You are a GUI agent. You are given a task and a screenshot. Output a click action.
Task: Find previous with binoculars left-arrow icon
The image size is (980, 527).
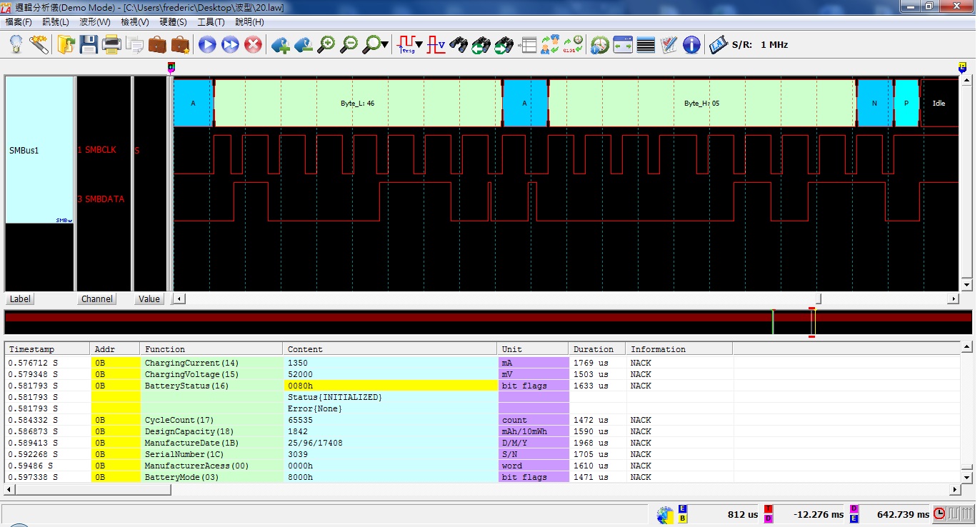[481, 45]
